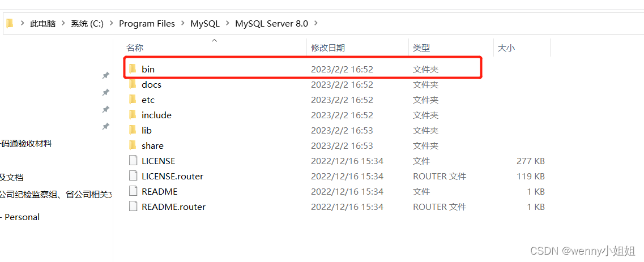Click 文件夹 type in etc row
Screen dimensions: 644x262
(425, 100)
